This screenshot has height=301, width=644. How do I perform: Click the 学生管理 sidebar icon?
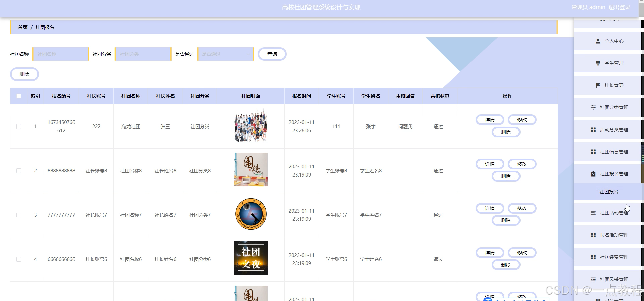coord(598,63)
